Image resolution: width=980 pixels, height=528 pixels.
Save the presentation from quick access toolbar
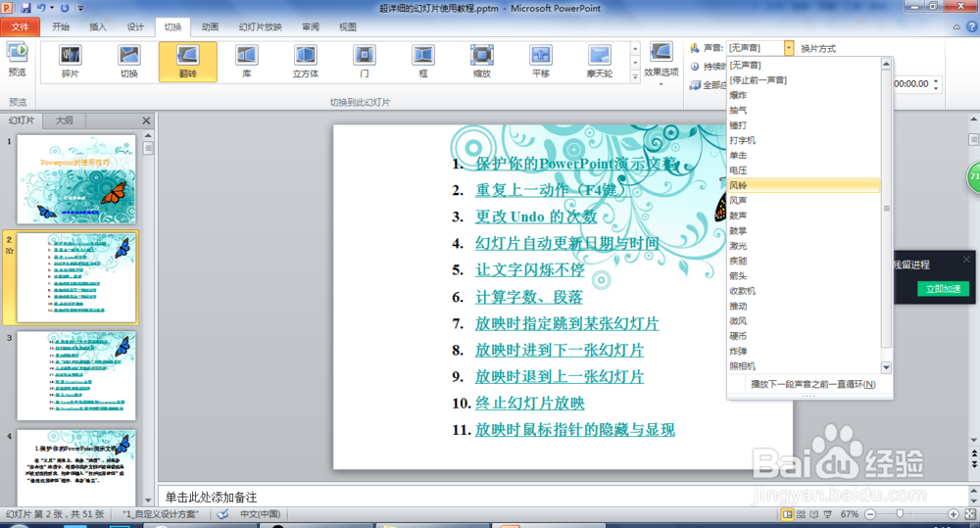click(25, 8)
